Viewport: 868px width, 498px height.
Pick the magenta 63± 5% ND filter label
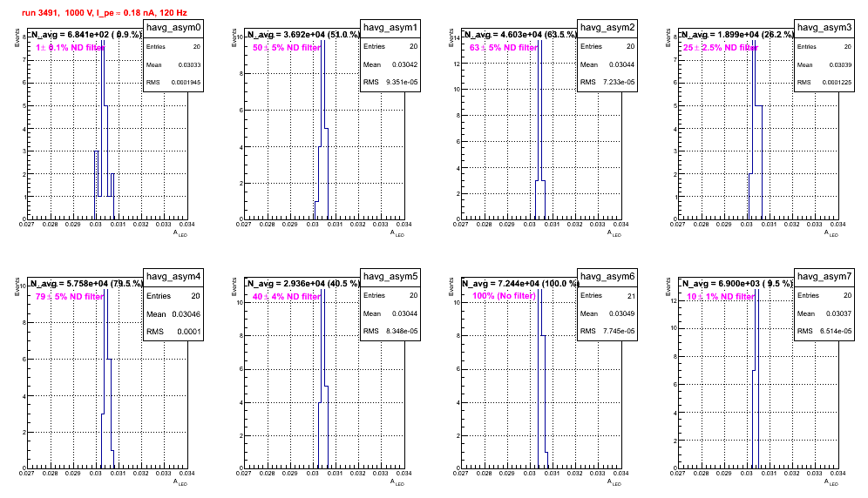[x=504, y=48]
